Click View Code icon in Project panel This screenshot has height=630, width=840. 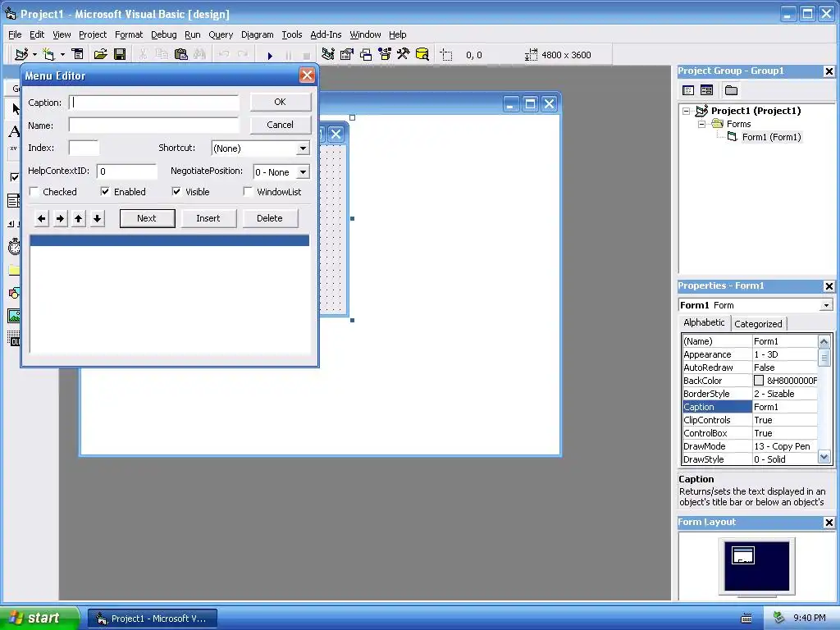pyautogui.click(x=688, y=90)
